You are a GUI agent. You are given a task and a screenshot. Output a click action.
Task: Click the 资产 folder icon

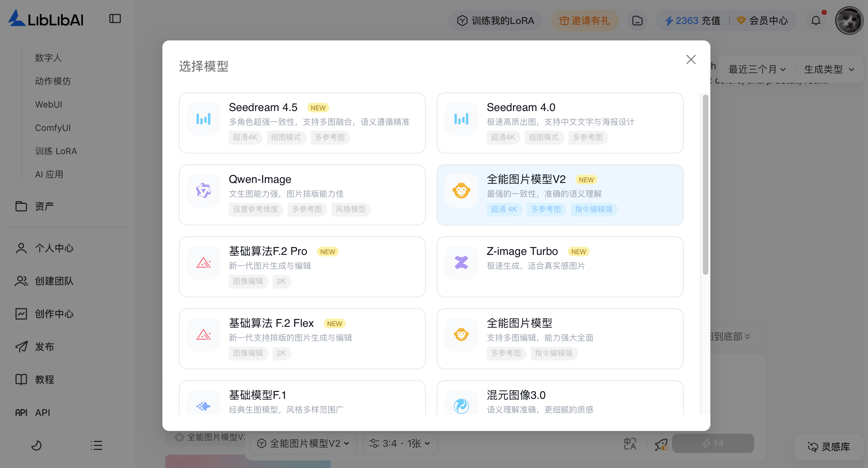click(21, 206)
